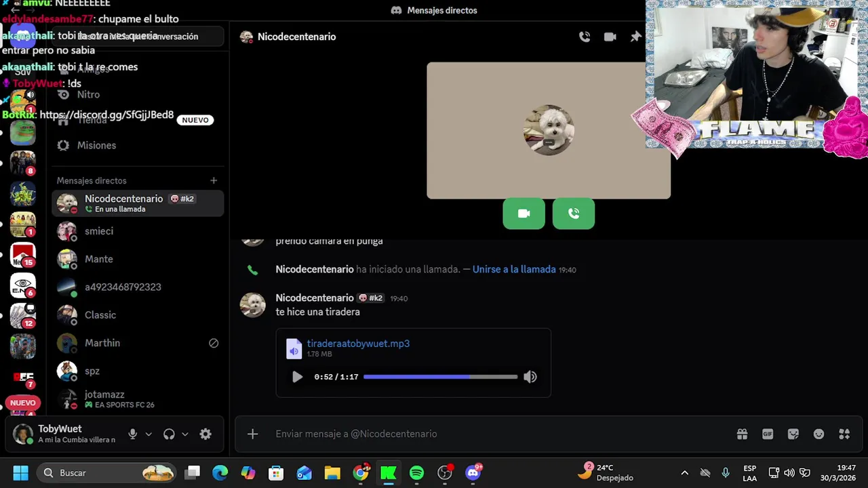The height and width of the screenshot is (488, 868).
Task: Open the spz direct message
Action: click(x=138, y=371)
